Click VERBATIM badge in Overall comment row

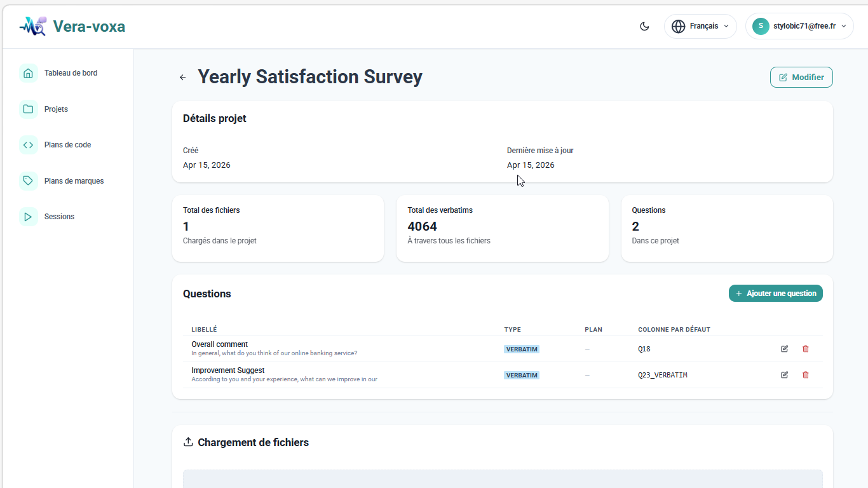(x=522, y=349)
